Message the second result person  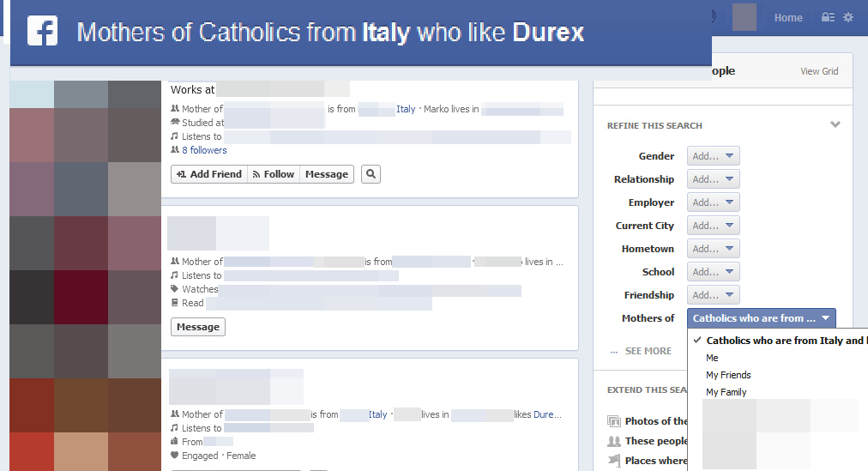coord(197,327)
